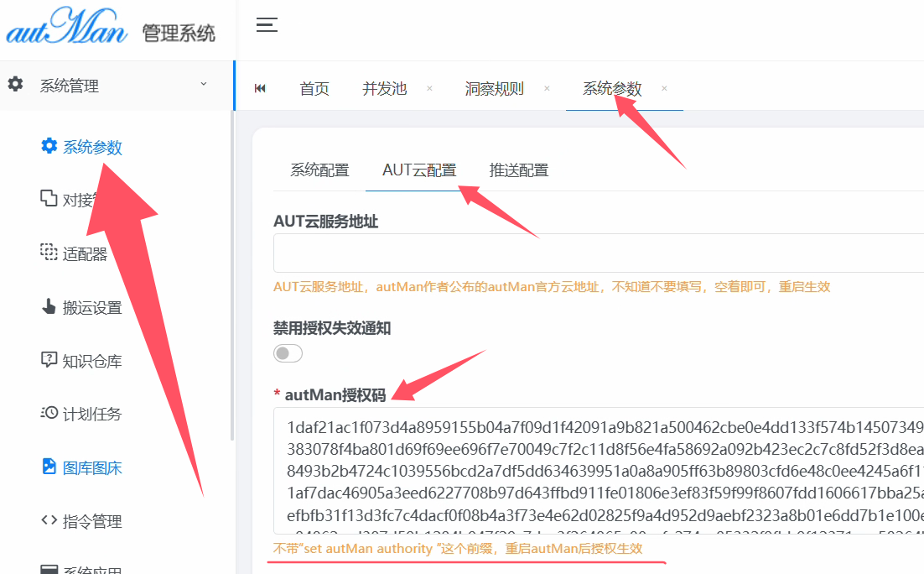
Task: Click the 对接 copy icon in the sidebar
Action: click(49, 198)
